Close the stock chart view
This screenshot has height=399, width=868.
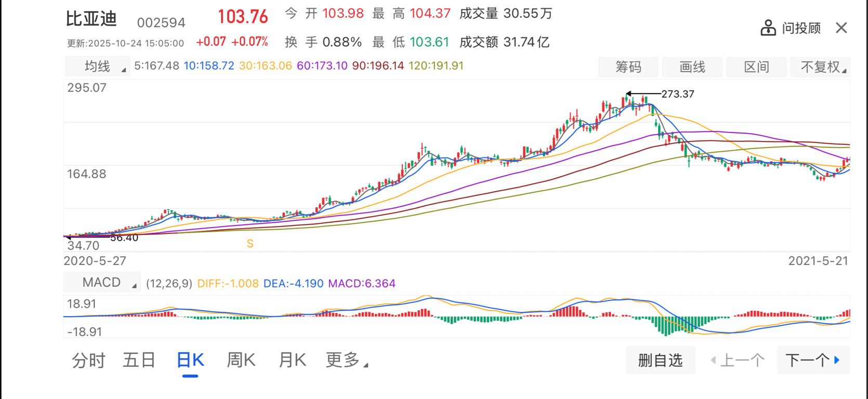pos(841,28)
